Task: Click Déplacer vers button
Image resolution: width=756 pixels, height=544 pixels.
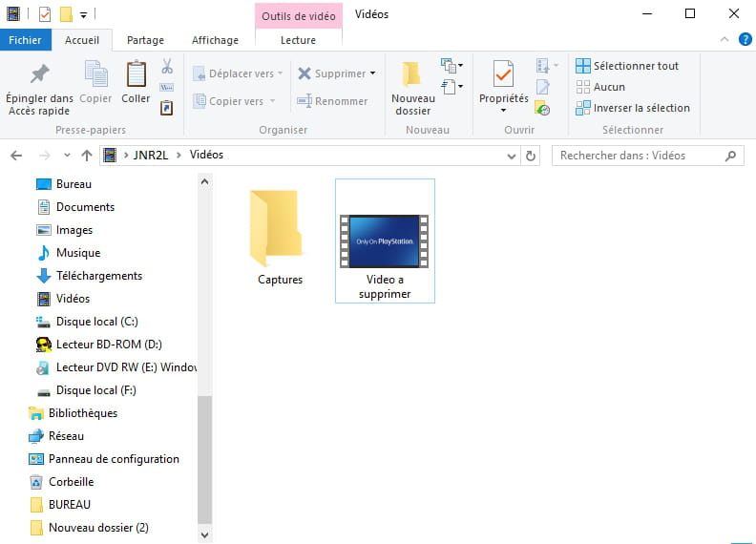Action: 238,73
